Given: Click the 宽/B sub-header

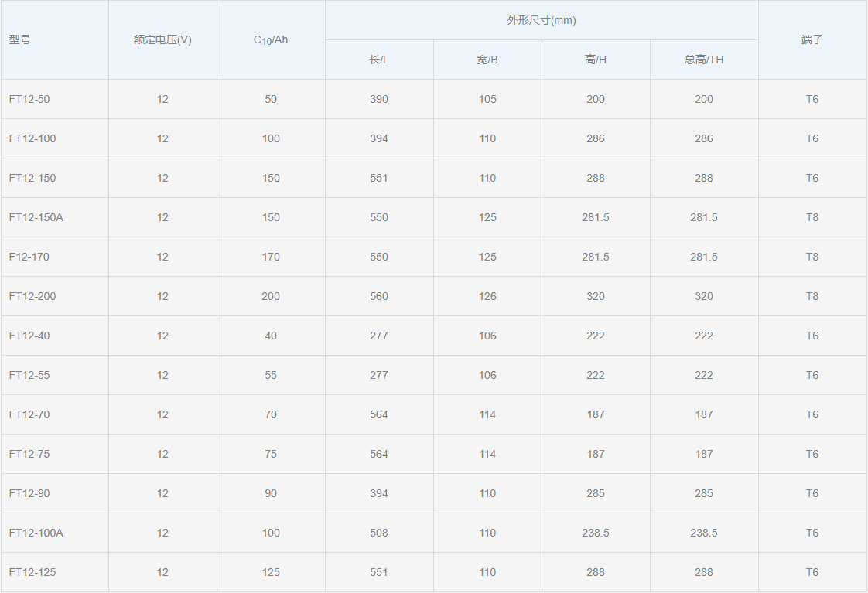Looking at the screenshot, I should [487, 60].
